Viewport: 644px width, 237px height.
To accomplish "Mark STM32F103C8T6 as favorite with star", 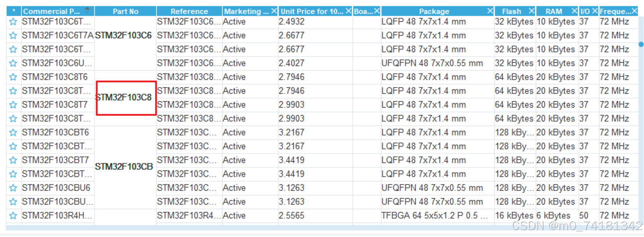I will [x=13, y=77].
